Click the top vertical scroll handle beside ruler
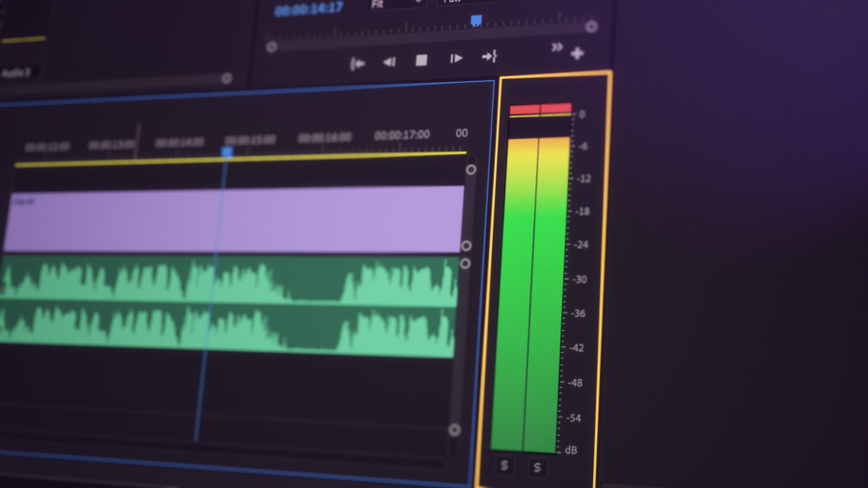868x488 pixels. tap(471, 170)
